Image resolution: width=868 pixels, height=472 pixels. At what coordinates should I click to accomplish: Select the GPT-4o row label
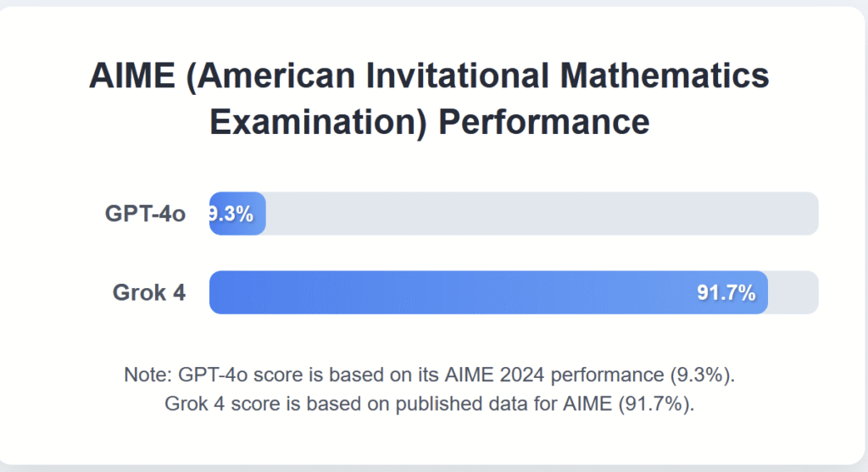(145, 214)
